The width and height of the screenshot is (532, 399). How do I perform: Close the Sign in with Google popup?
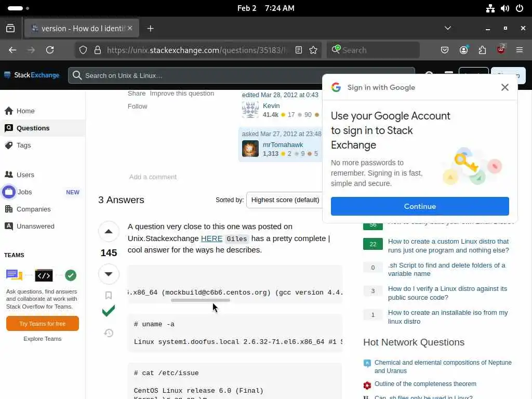tap(504, 87)
